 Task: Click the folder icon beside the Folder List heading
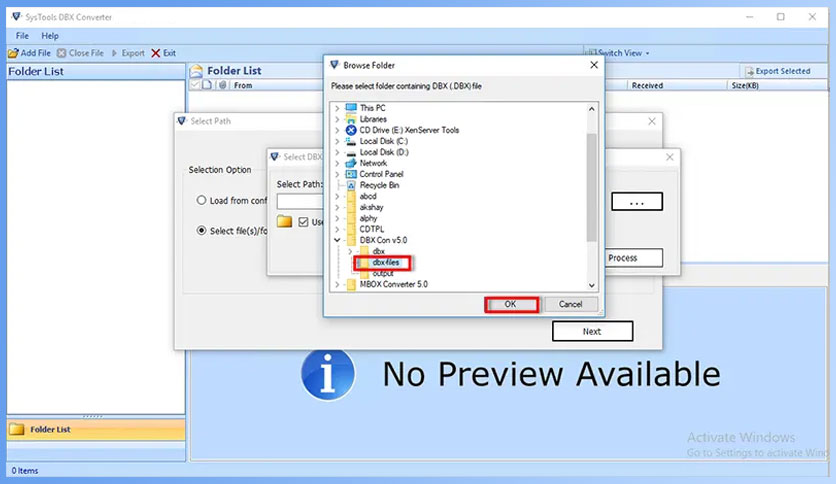point(196,71)
